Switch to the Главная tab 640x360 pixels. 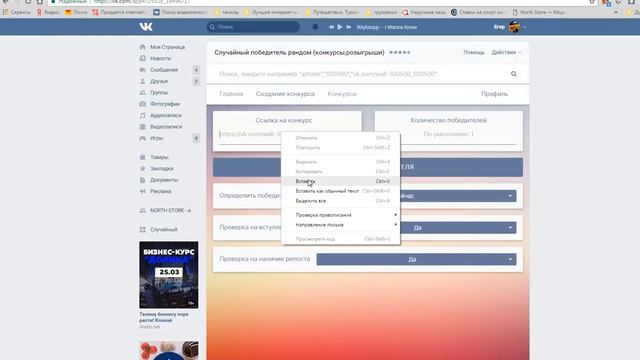[x=231, y=94]
